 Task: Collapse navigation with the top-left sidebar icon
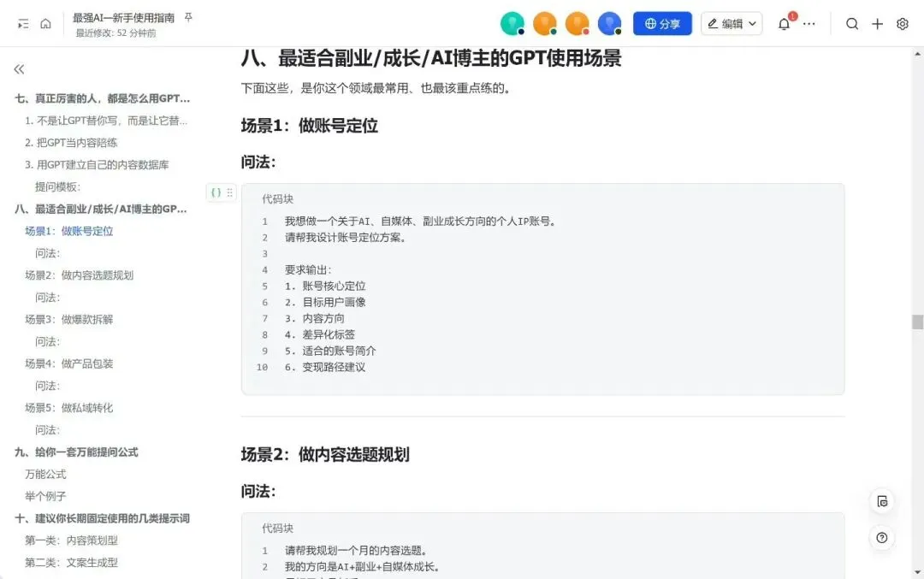21,23
